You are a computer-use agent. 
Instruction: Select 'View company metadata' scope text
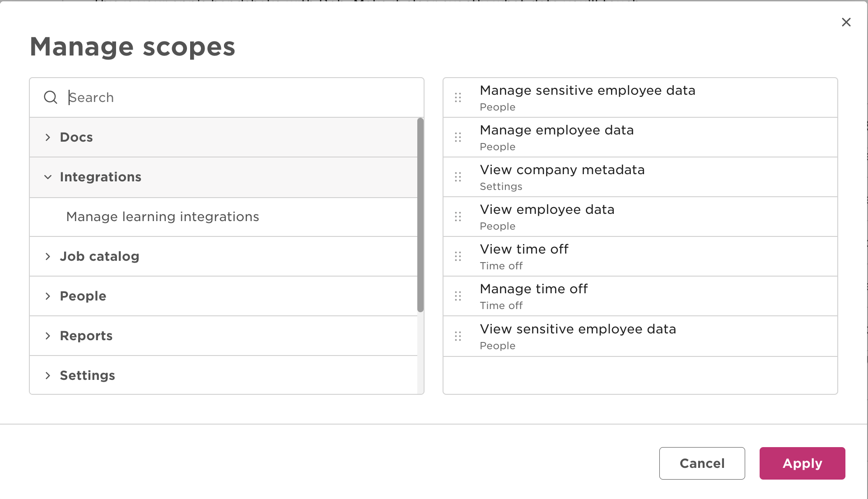point(562,170)
